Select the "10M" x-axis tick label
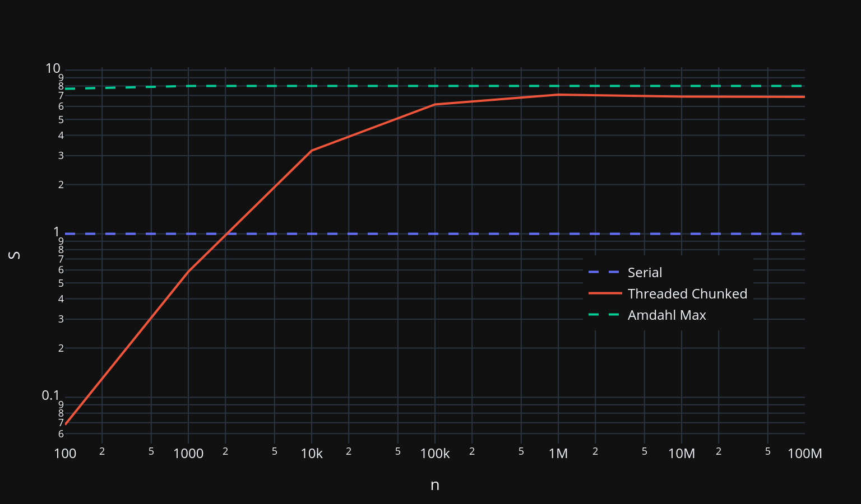Viewport: 861px width, 504px height. 682,454
